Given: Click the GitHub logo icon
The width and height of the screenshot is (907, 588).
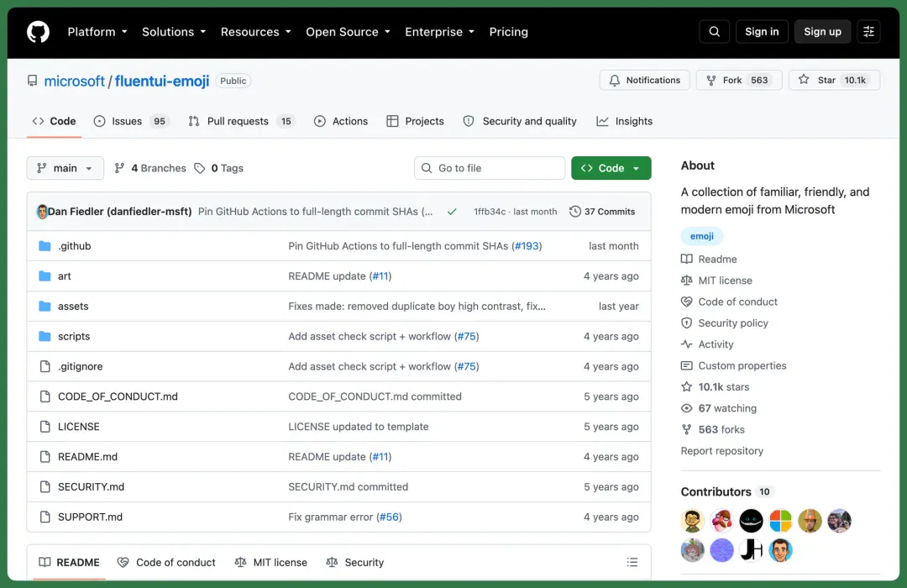Looking at the screenshot, I should click(38, 32).
